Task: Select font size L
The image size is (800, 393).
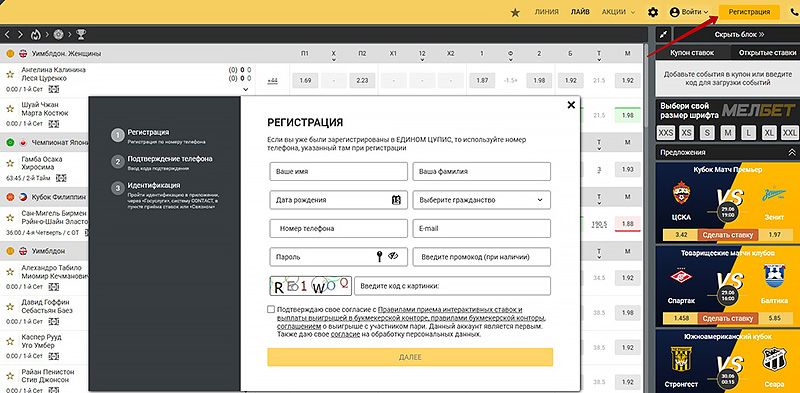Action: [748, 133]
